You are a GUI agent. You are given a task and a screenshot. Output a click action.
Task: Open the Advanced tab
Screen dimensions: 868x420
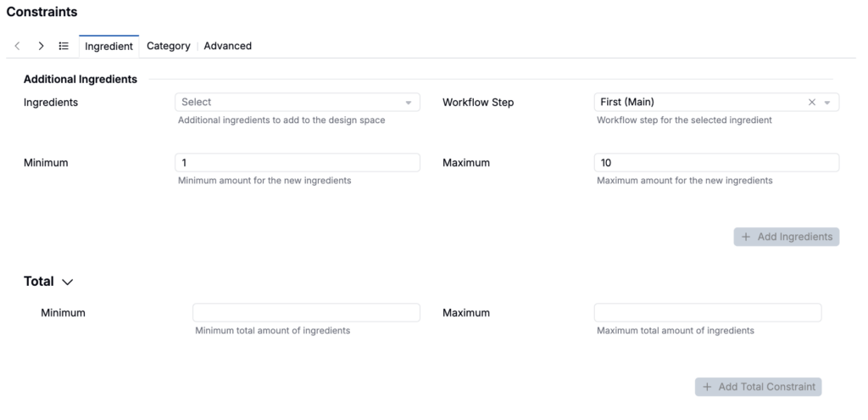tap(227, 46)
